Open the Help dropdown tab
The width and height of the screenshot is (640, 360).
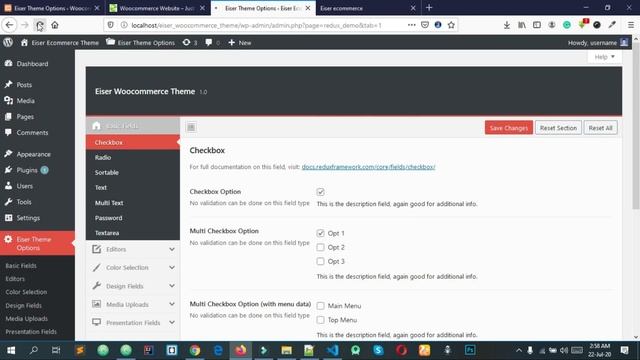tap(604, 57)
